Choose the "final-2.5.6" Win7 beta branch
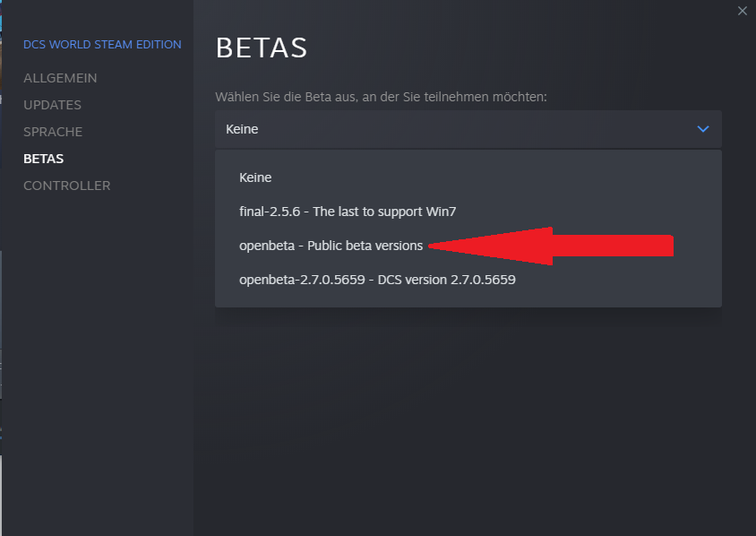Image resolution: width=756 pixels, height=536 pixels. point(348,212)
